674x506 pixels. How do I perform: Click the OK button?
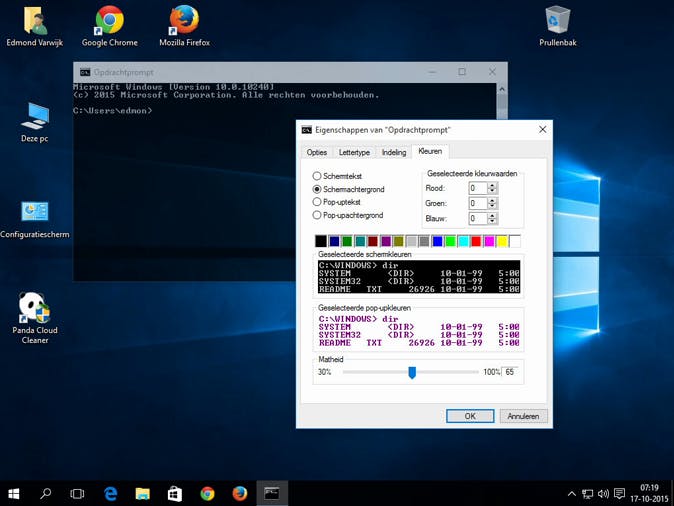coord(470,416)
